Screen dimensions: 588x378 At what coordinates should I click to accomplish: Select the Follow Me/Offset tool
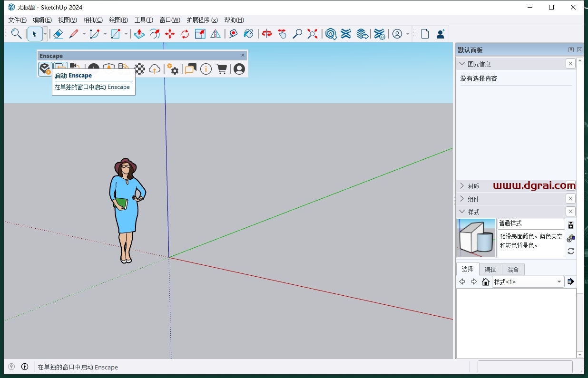click(155, 34)
